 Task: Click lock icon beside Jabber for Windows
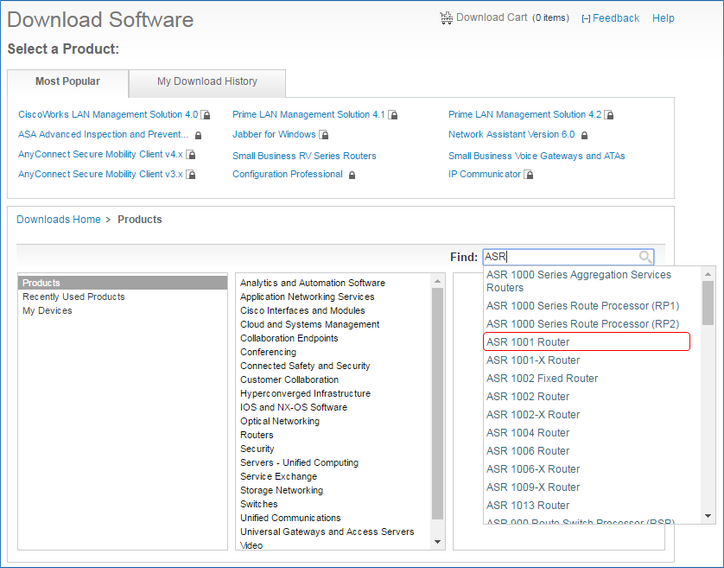coord(324,135)
